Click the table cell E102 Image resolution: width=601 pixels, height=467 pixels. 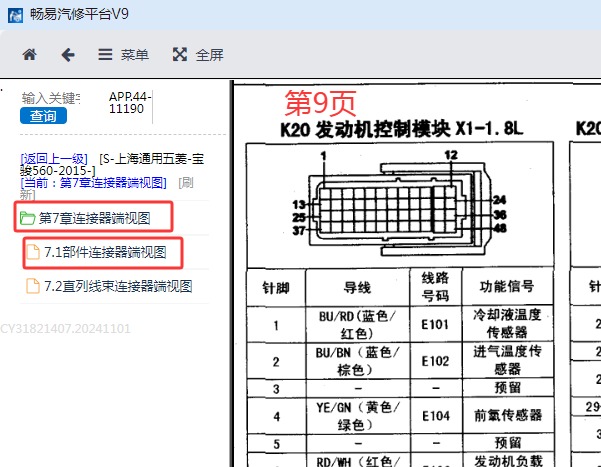click(435, 361)
